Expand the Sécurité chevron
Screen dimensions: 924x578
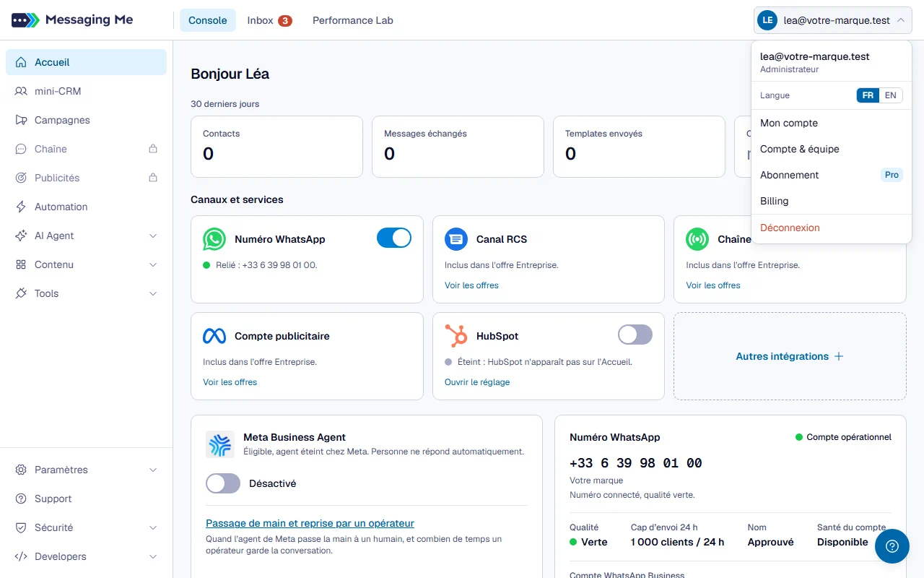point(153,527)
